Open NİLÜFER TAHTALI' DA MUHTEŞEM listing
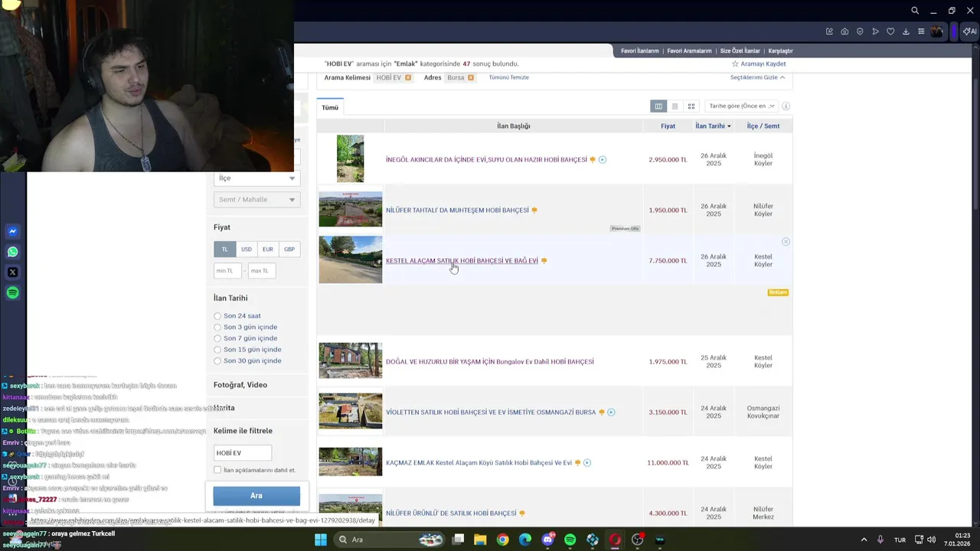 [x=457, y=210]
